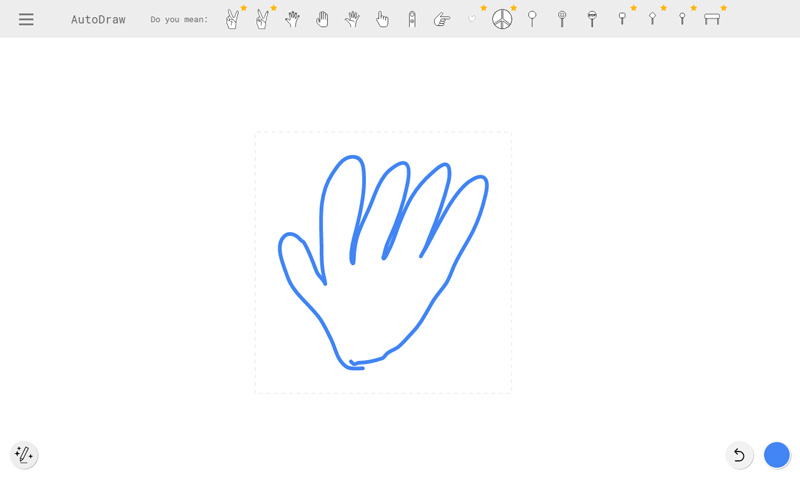
Task: Select the single fingertip with nail suggestion
Action: pos(412,19)
